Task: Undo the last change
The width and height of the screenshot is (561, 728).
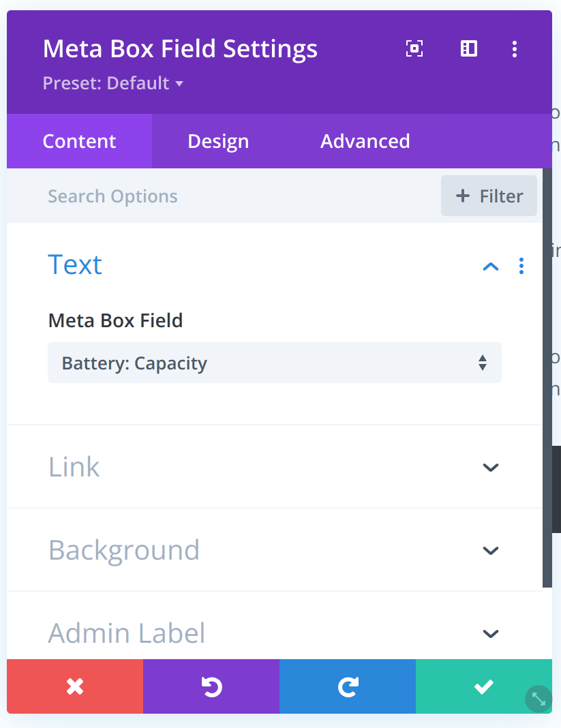Action: coord(211,686)
